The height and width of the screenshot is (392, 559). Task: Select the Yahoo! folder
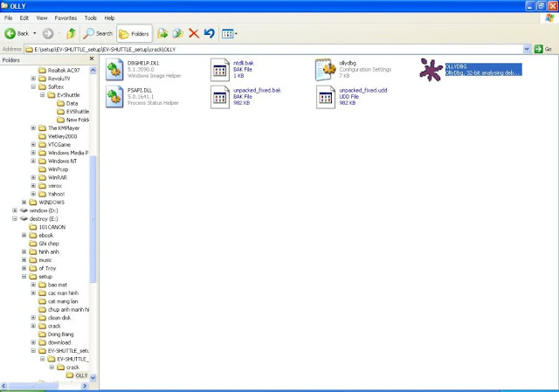52,194
